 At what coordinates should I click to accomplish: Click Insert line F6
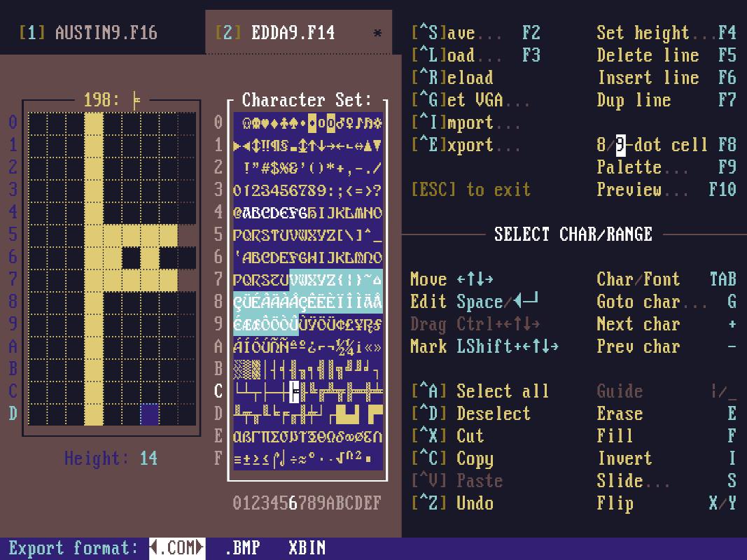tap(666, 77)
